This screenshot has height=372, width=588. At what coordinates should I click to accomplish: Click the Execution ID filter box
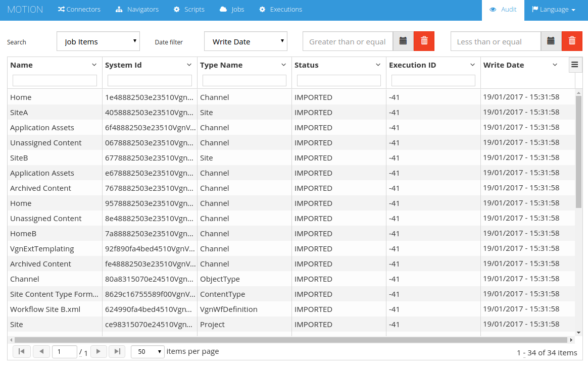coord(433,81)
